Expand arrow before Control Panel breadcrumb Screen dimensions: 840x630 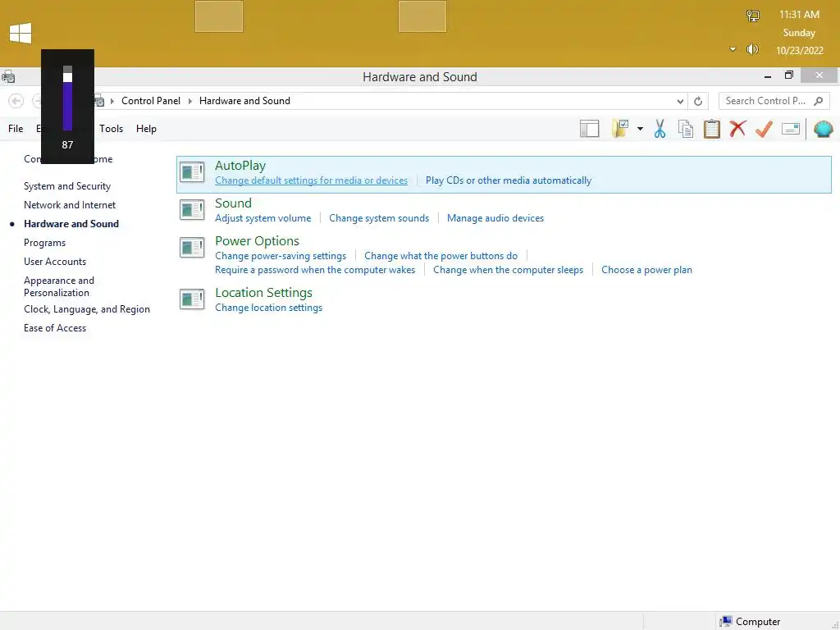[x=112, y=101]
